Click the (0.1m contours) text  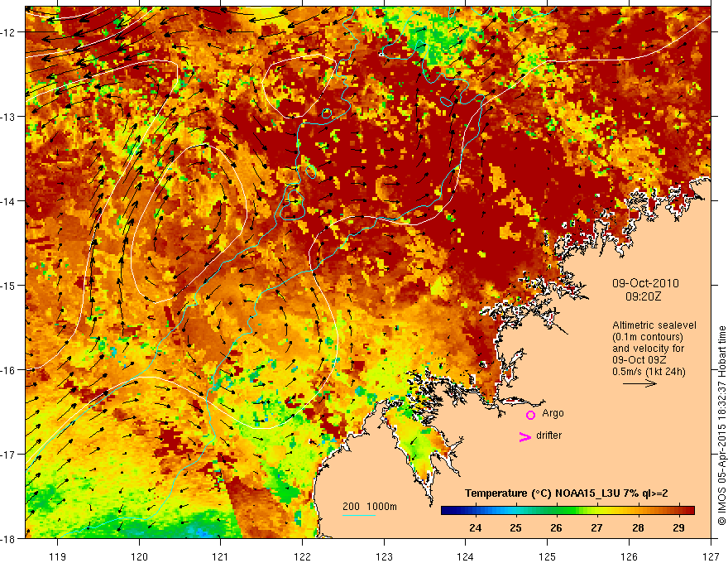point(648,337)
